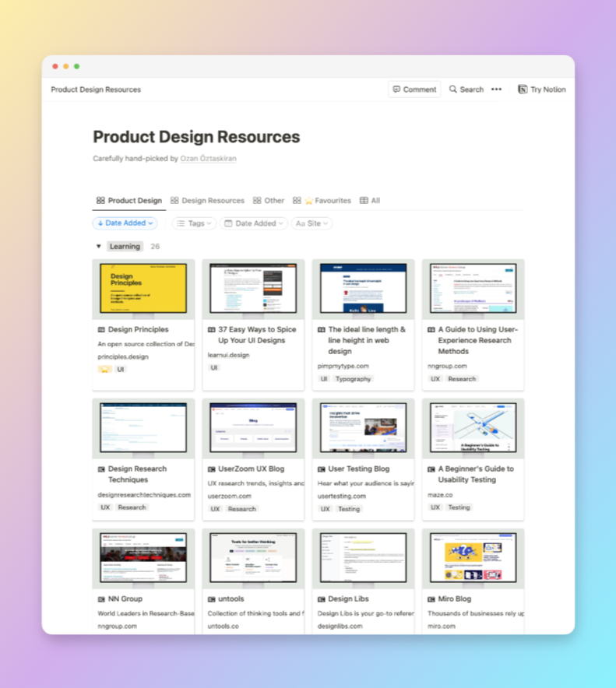The image size is (616, 688).
Task: Click the icon beside NN Group title
Action: click(x=101, y=599)
